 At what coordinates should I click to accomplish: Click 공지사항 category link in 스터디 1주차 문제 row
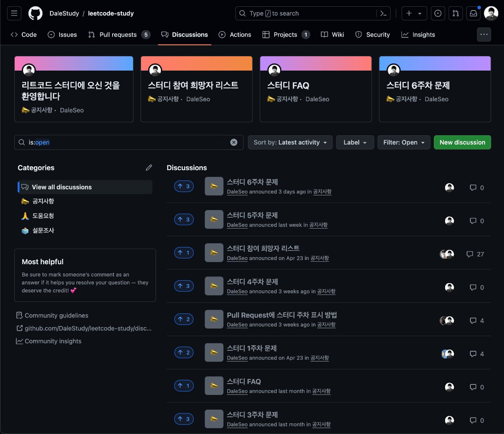click(319, 358)
